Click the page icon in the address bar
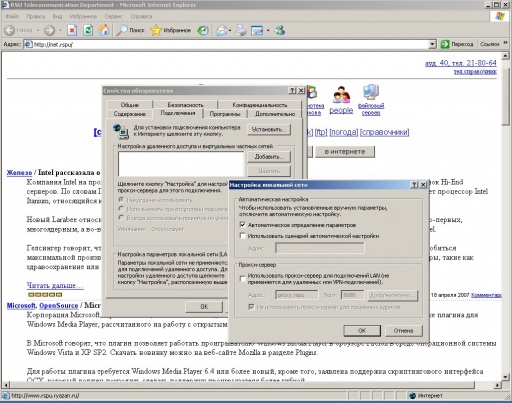The width and height of the screenshot is (512, 403). click(28, 44)
